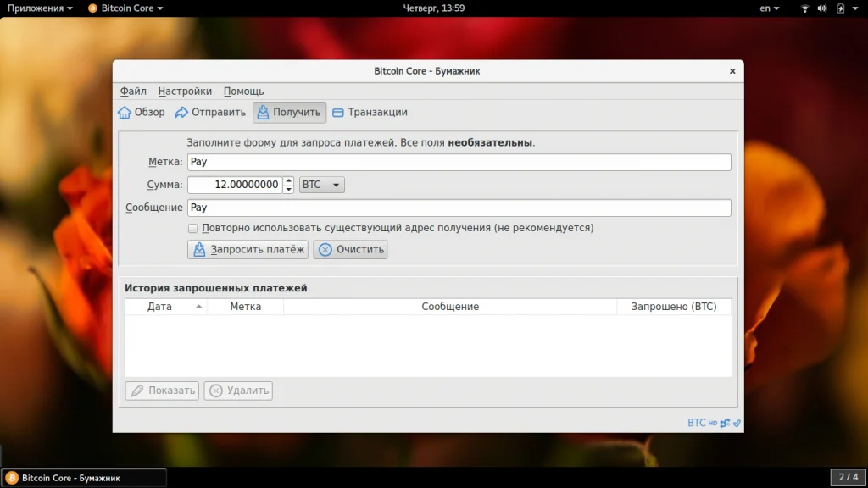This screenshot has width=868, height=488.
Task: Click the 2 / 4 workspace switcher
Action: pyautogui.click(x=848, y=477)
